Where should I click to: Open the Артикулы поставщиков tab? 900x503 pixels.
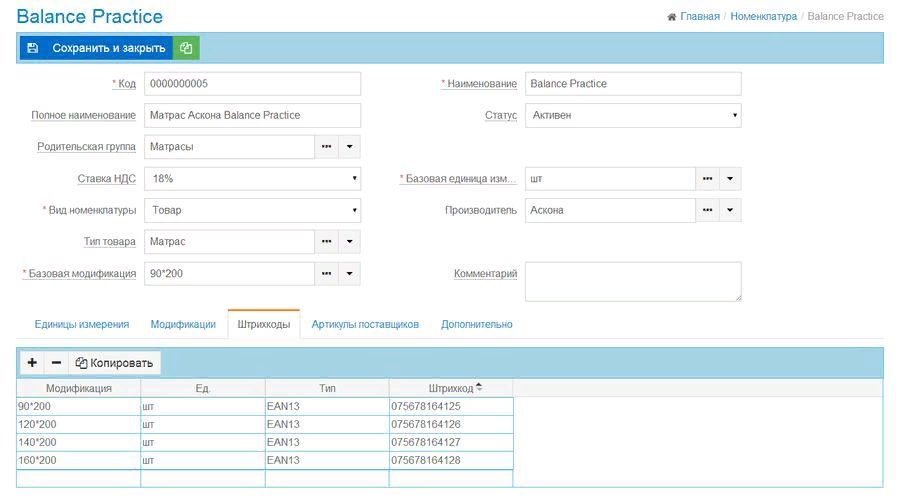(x=365, y=324)
